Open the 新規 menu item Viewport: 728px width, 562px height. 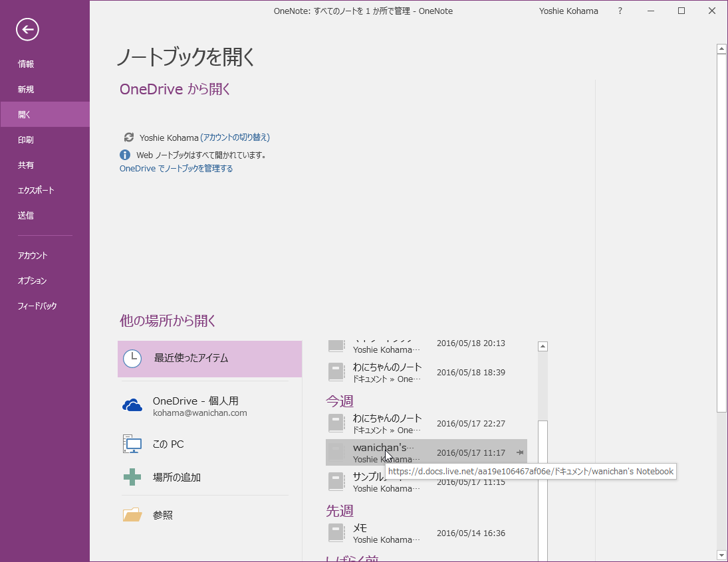pos(45,89)
